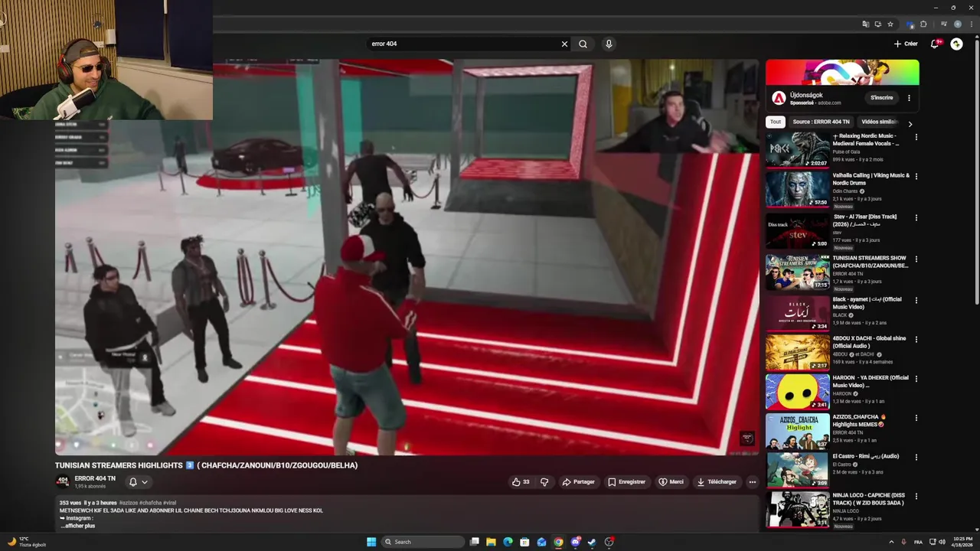The height and width of the screenshot is (551, 980).
Task: Click the translate page icon in address bar
Action: [x=865, y=24]
